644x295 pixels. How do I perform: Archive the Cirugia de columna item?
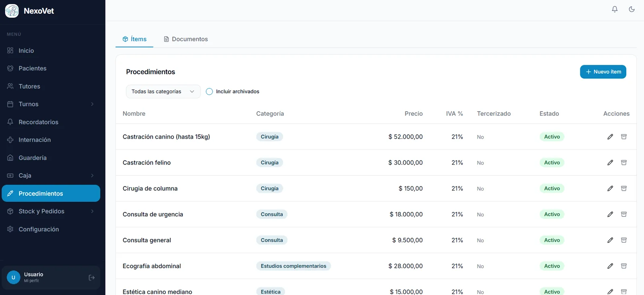point(624,188)
